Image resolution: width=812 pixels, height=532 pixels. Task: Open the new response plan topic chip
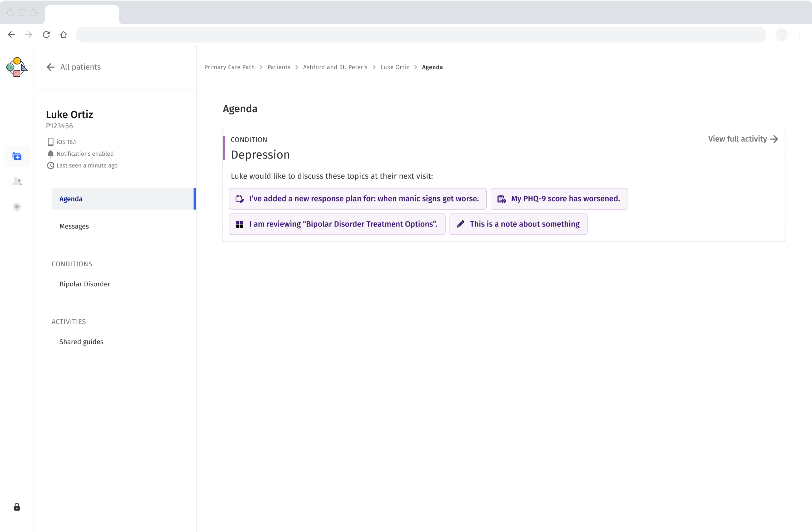click(357, 199)
